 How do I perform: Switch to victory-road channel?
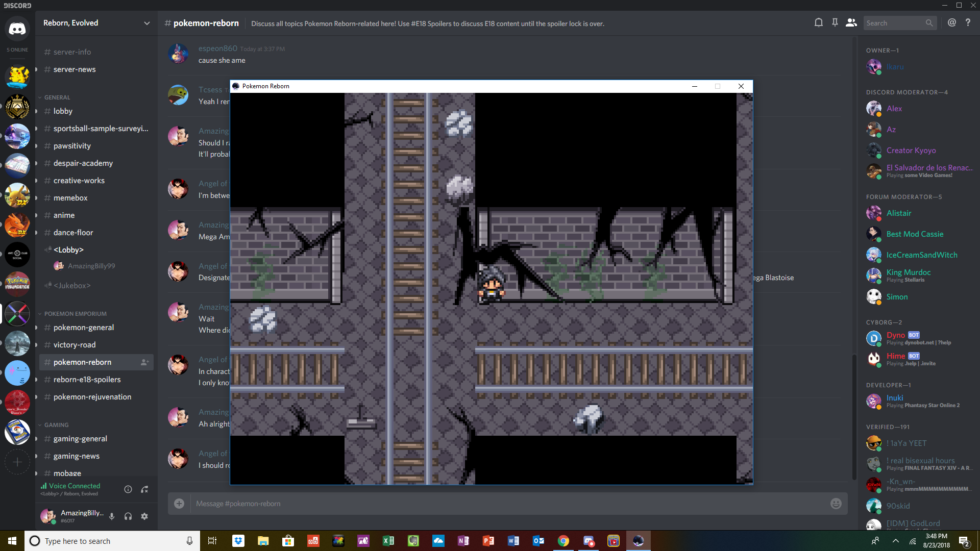tap(75, 345)
